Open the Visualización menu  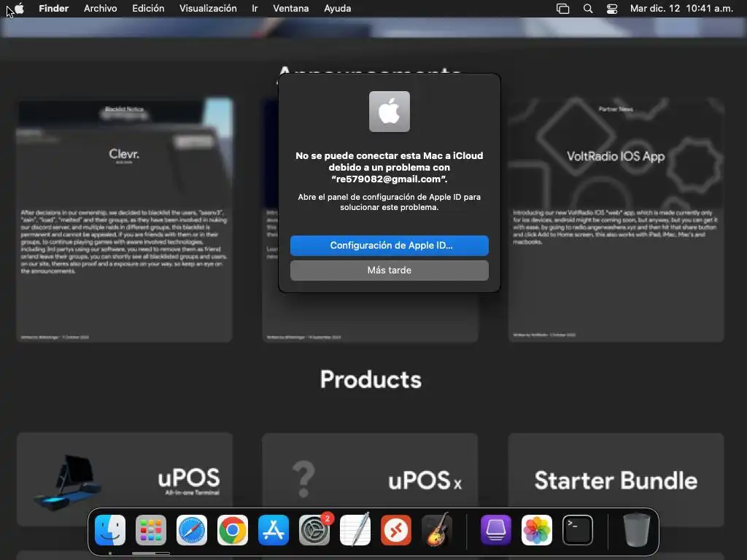pyautogui.click(x=208, y=9)
